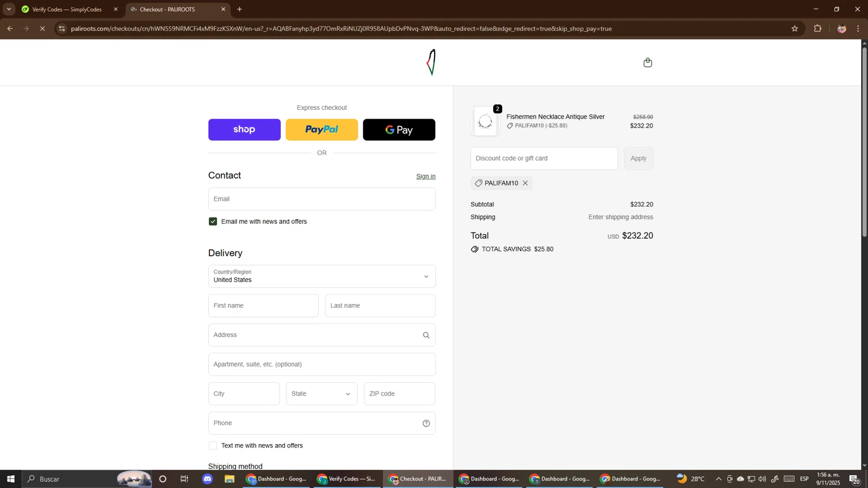The image size is (868, 488).
Task: Go back to the previous page
Action: click(x=9, y=28)
